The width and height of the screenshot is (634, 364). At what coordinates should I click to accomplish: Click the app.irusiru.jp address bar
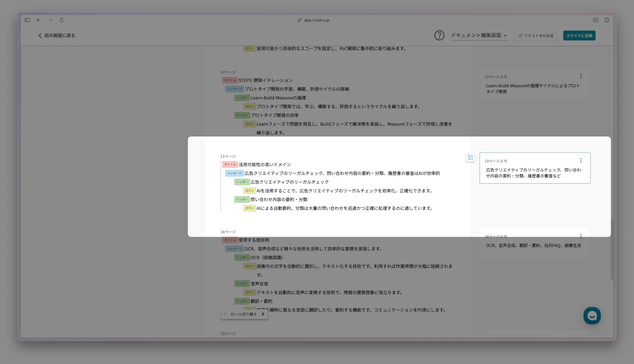tap(317, 20)
